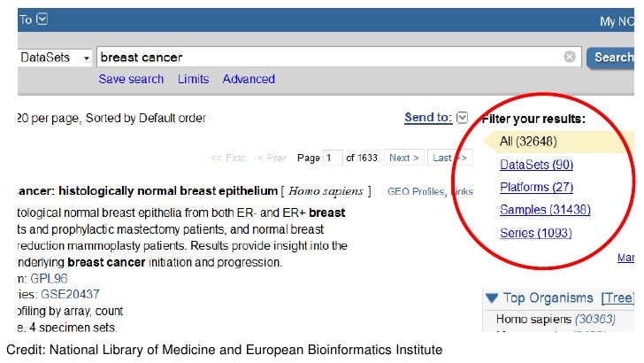The height and width of the screenshot is (363, 644).
Task: Open the Limits link
Action: 193,79
